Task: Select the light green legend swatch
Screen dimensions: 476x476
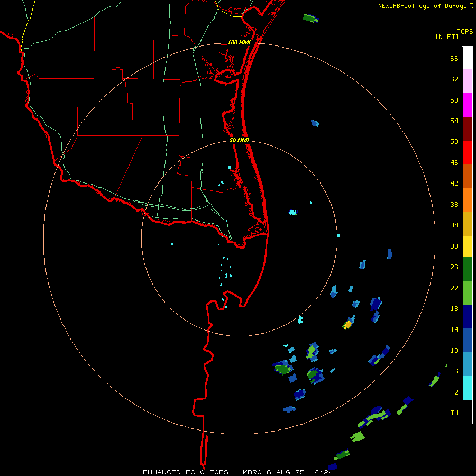Action: pos(467,293)
